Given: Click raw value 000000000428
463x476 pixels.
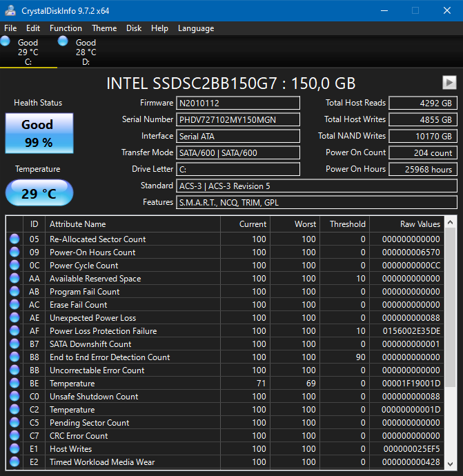Looking at the screenshot, I should [x=411, y=462].
